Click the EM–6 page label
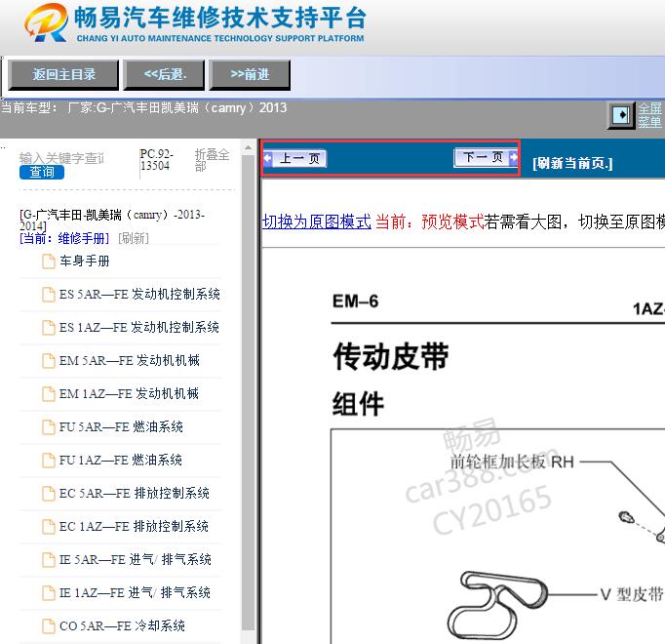This screenshot has height=644, width=665. tap(355, 301)
